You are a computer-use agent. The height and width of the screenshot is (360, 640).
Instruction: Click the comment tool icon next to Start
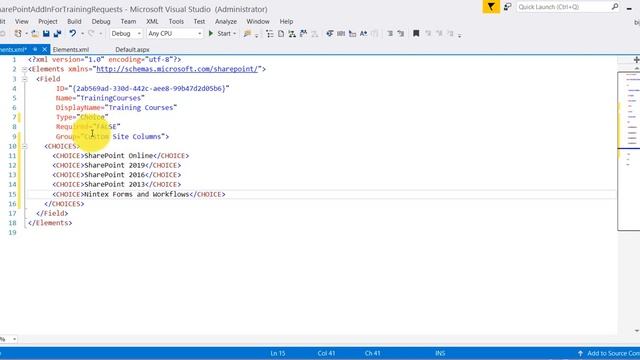click(247, 34)
